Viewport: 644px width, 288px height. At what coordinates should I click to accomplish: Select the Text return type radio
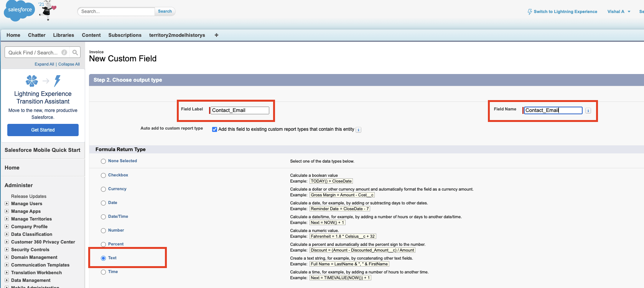click(103, 258)
